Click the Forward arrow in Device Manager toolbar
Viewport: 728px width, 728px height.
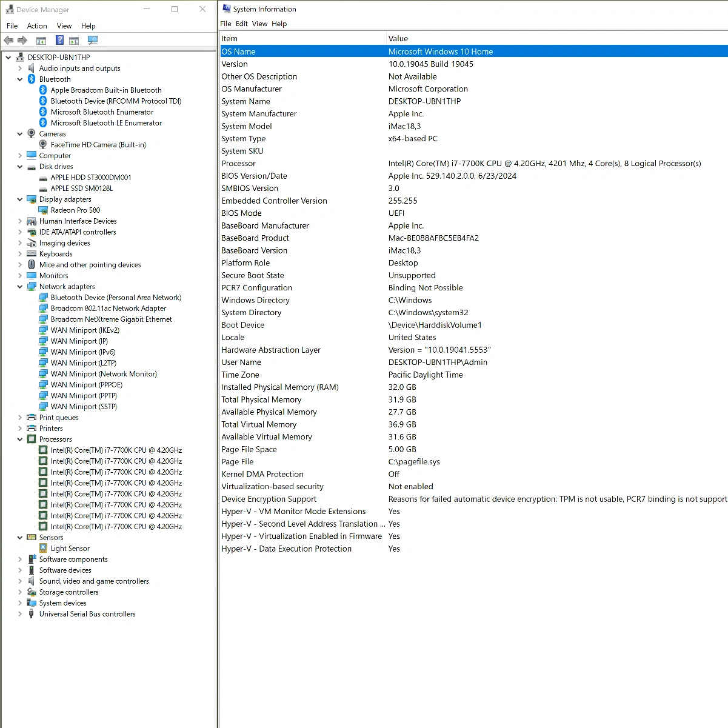22,41
